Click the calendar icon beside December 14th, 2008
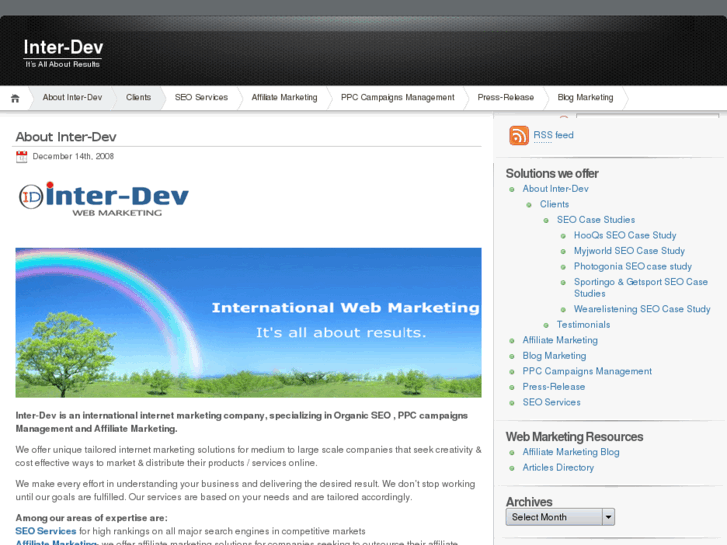This screenshot has height=545, width=727. click(21, 157)
